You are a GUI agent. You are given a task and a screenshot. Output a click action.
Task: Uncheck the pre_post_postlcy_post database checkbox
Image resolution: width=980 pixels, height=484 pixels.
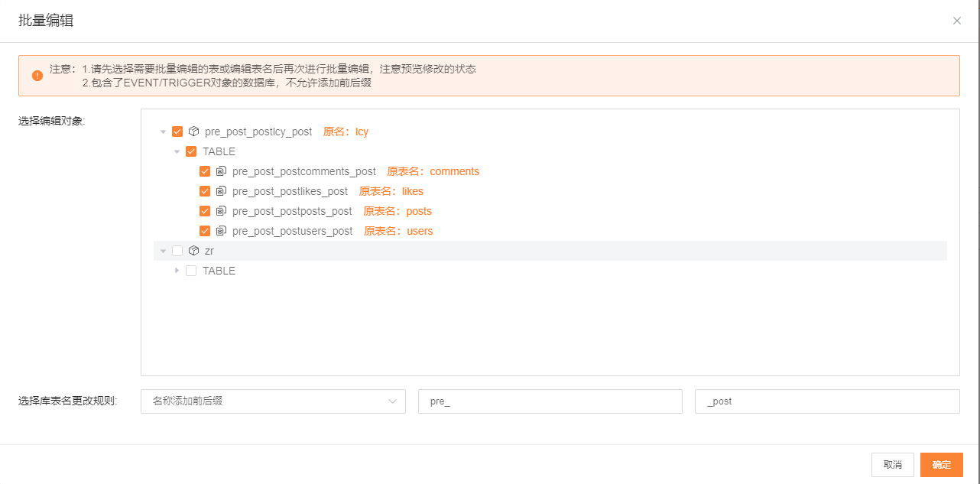(177, 132)
